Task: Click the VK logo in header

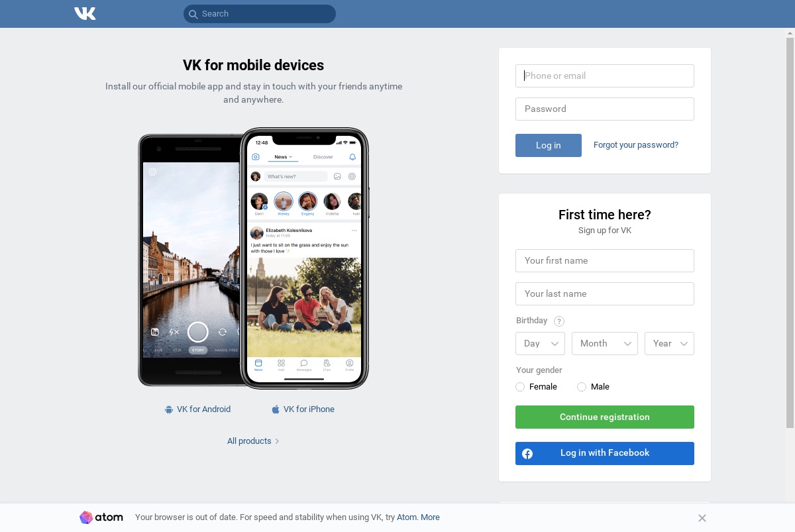Action: point(85,13)
